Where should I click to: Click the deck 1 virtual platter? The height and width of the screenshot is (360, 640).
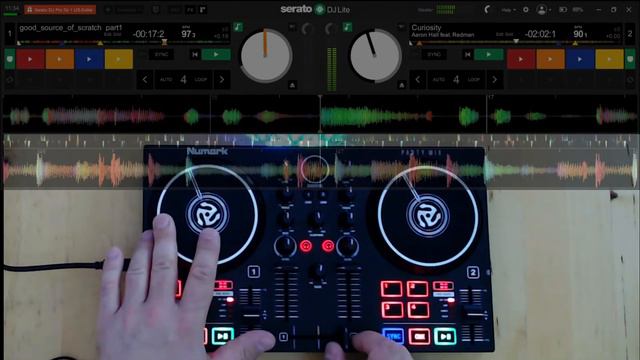coord(266,56)
